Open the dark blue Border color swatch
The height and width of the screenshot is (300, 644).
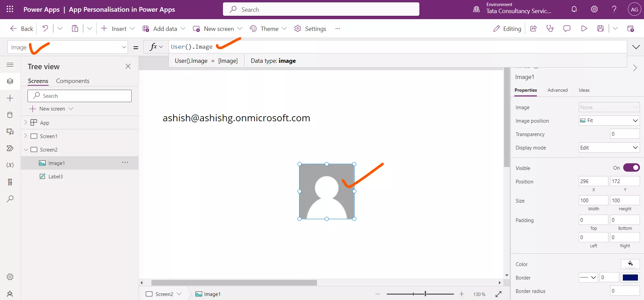coord(630,277)
